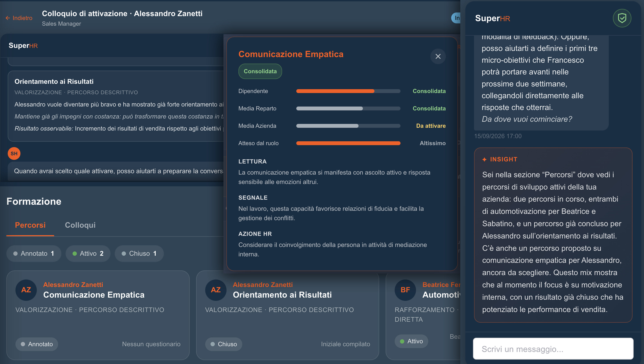Screen dimensions: 644x364
Task: Filter by Chiuso 1 chip
Action: 139,253
